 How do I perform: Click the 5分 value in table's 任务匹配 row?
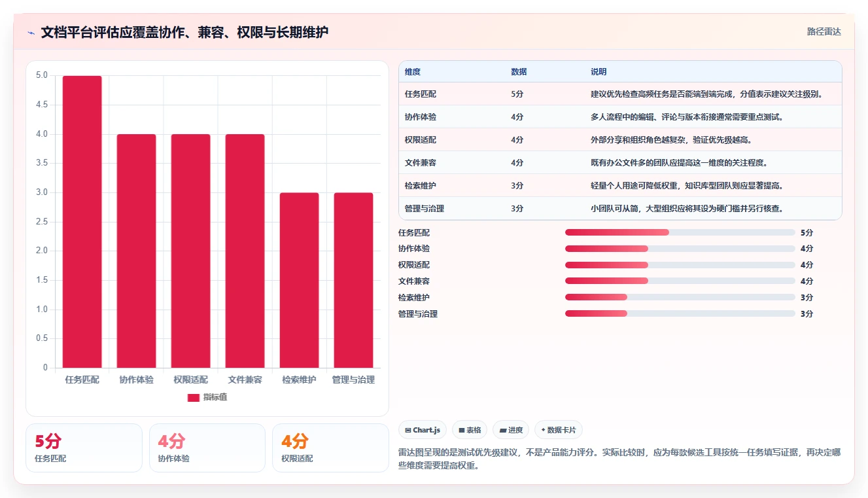coord(517,94)
